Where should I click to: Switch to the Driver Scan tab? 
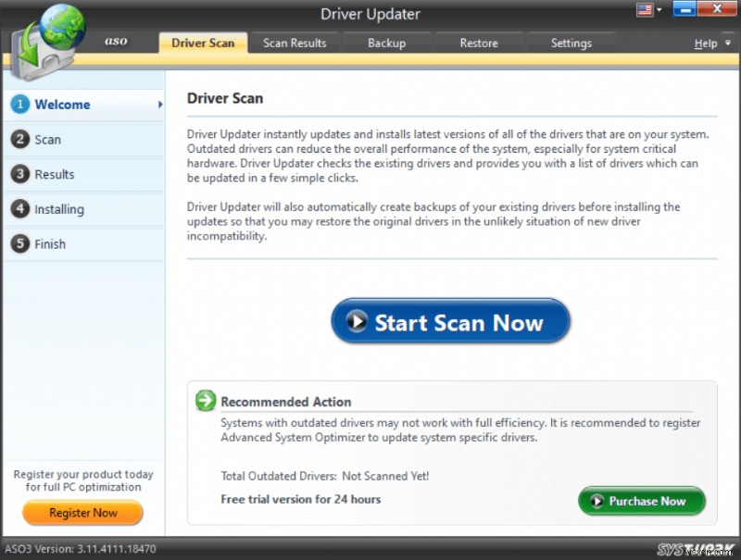click(x=203, y=43)
